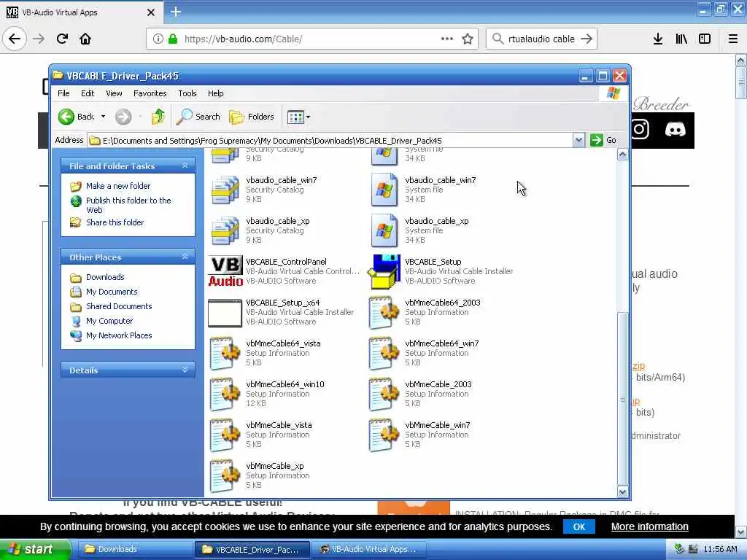Click the More information link
747x560 pixels.
[x=649, y=526]
